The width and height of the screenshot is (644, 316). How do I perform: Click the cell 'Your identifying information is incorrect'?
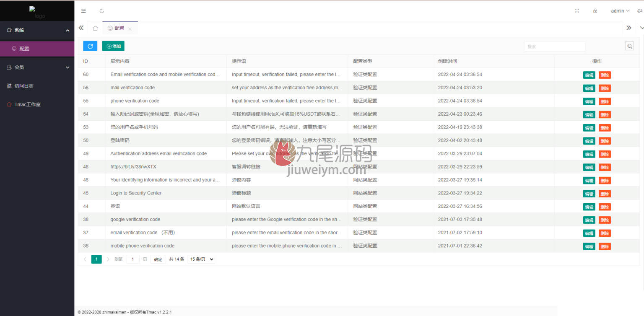click(x=165, y=180)
